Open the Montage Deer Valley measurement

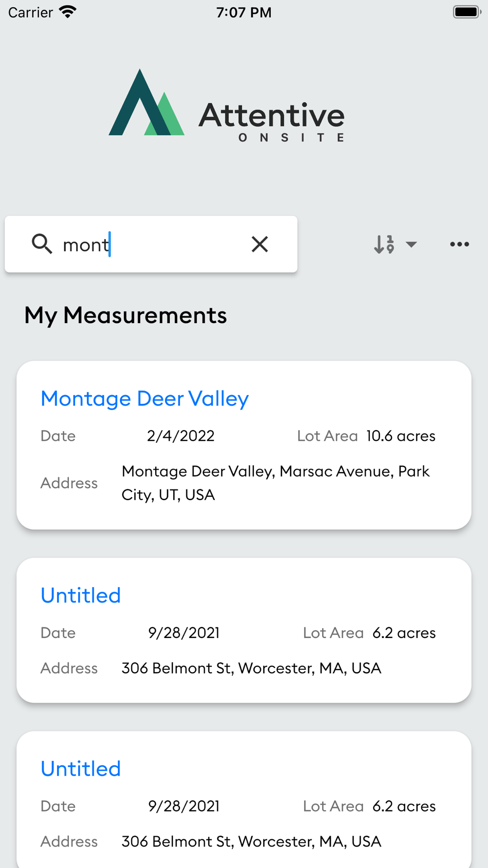(144, 399)
